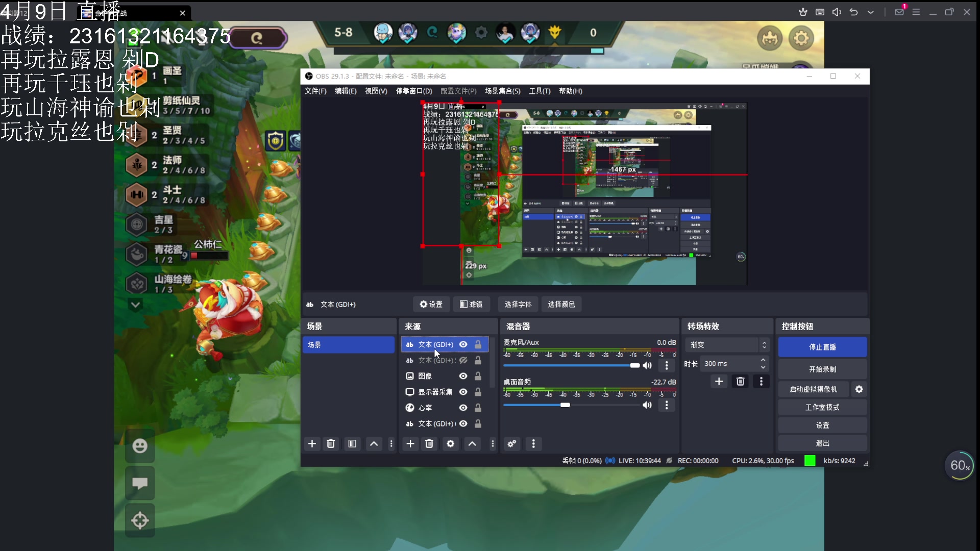980x551 pixels.
Task: Open the 编辑(E) menu
Action: click(346, 91)
